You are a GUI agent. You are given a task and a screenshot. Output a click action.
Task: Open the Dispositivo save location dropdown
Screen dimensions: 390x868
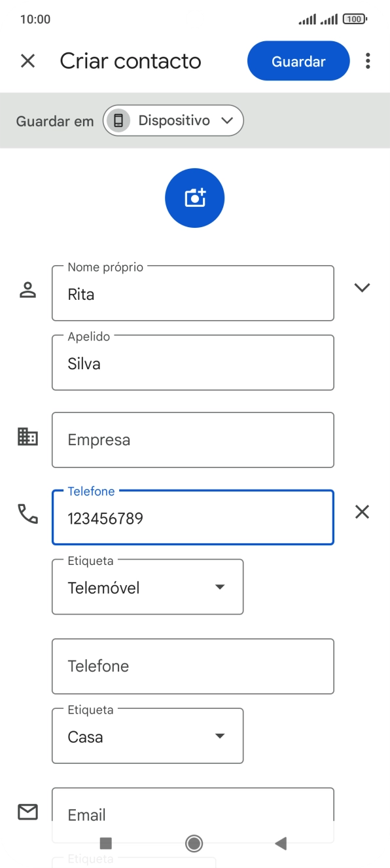pyautogui.click(x=173, y=120)
